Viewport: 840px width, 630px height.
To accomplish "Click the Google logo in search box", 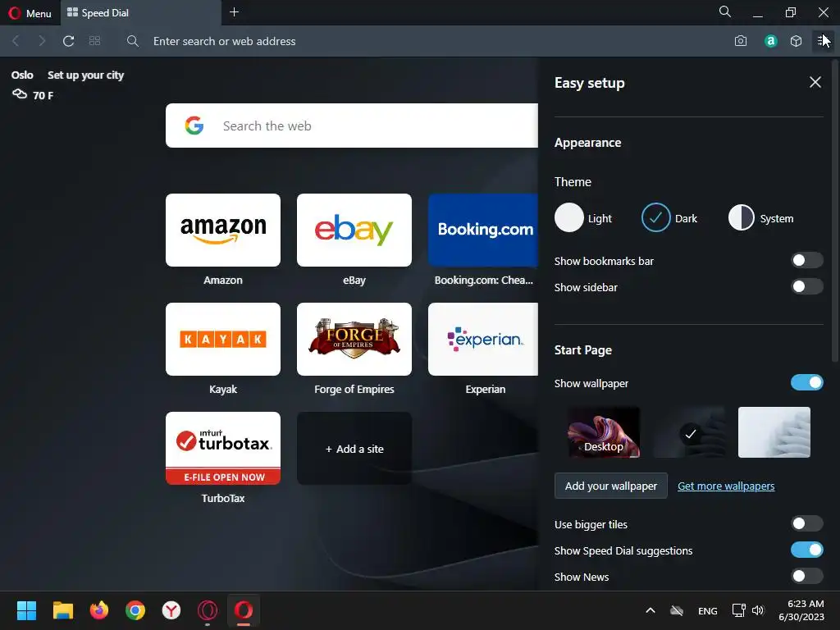I will [x=194, y=126].
